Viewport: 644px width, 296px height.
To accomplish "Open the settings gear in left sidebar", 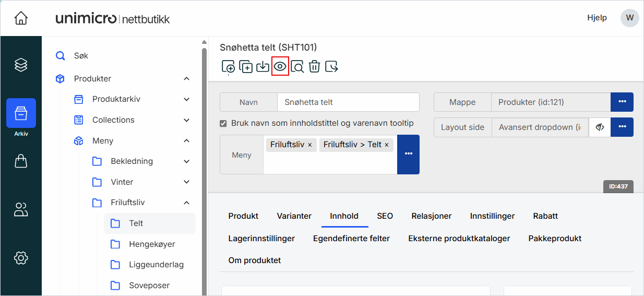I will [21, 257].
